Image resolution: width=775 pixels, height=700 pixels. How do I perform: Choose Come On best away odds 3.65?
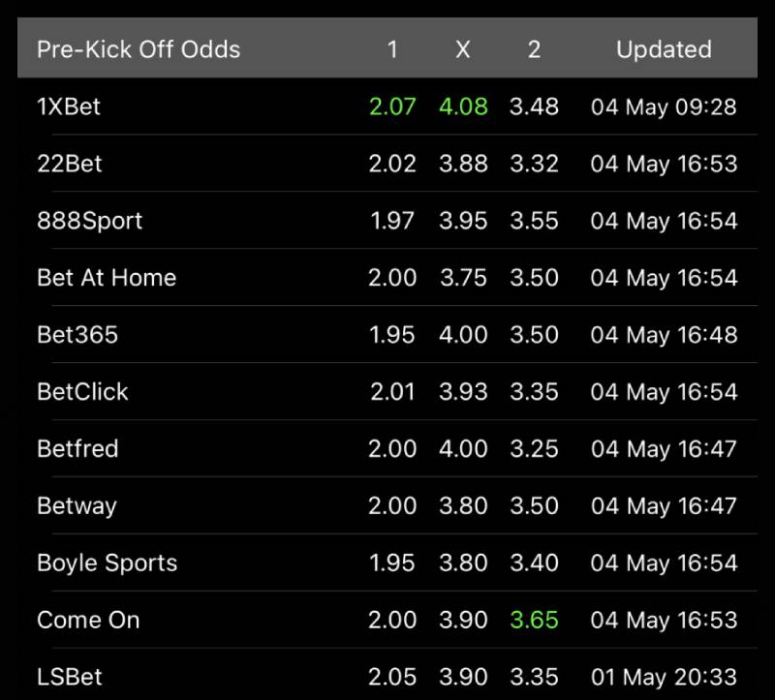[x=535, y=620]
